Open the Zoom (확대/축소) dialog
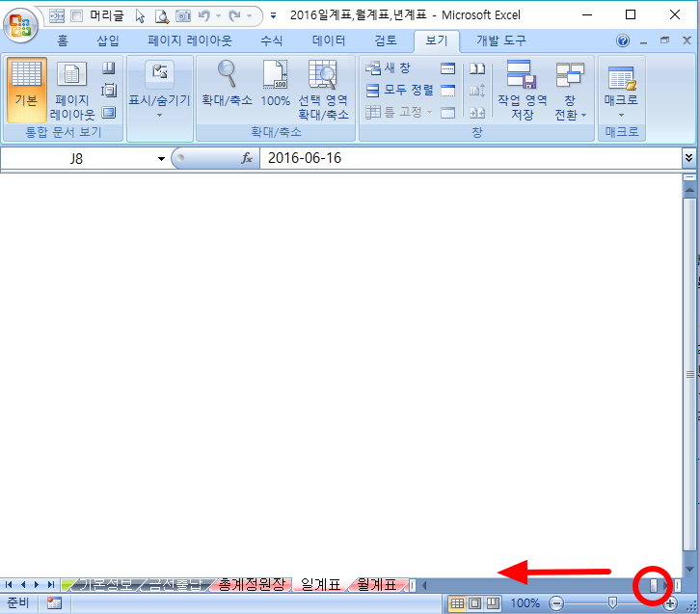Image resolution: width=700 pixels, height=614 pixels. (x=226, y=85)
